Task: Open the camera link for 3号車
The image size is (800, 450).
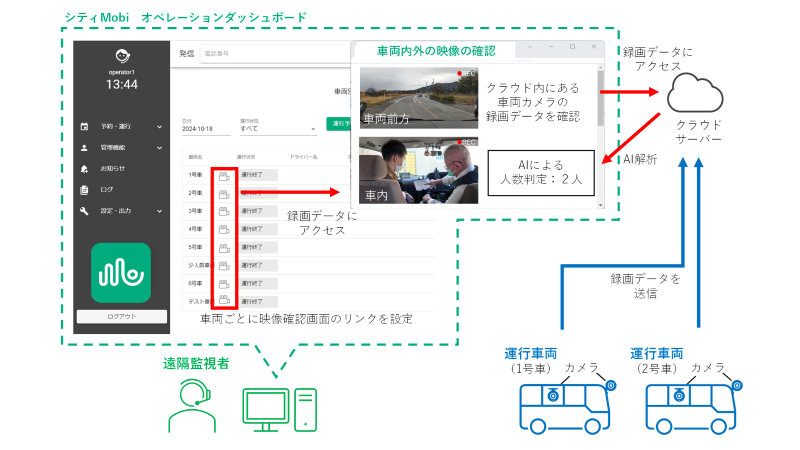Action: click(x=224, y=211)
